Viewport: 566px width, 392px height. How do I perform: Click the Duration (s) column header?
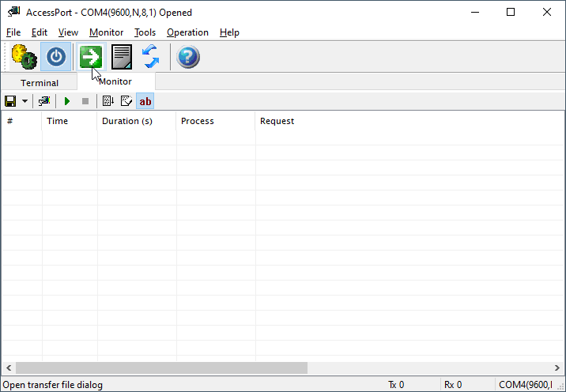point(137,121)
